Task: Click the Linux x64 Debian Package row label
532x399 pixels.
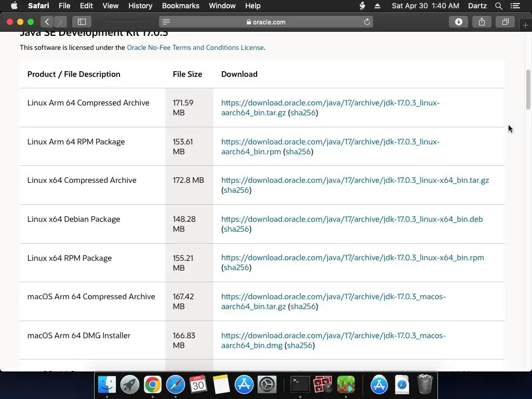Action: (74, 219)
